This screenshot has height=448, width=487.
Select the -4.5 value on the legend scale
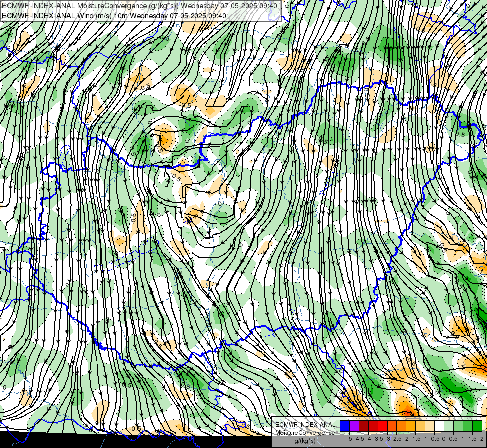359,439
